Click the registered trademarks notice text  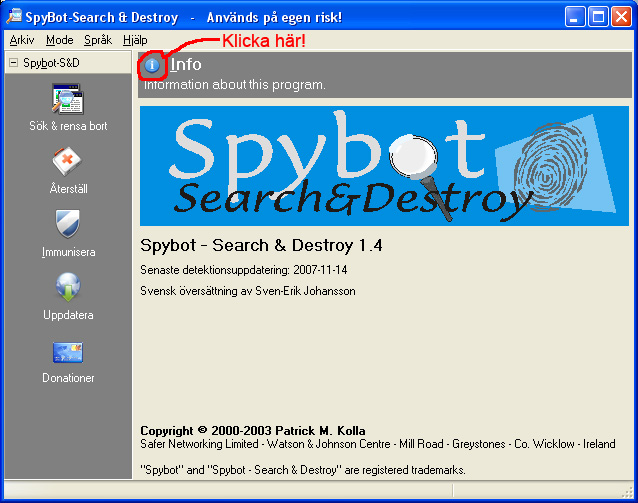click(x=303, y=470)
